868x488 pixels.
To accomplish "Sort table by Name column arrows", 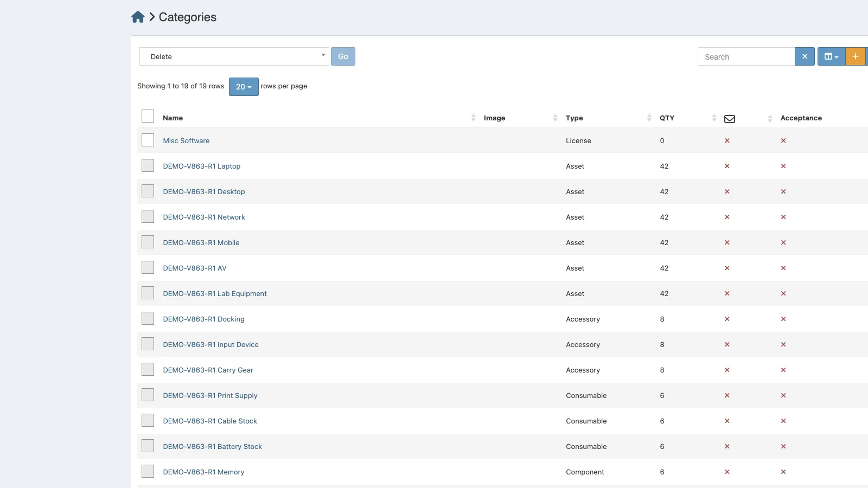I will pyautogui.click(x=473, y=118).
